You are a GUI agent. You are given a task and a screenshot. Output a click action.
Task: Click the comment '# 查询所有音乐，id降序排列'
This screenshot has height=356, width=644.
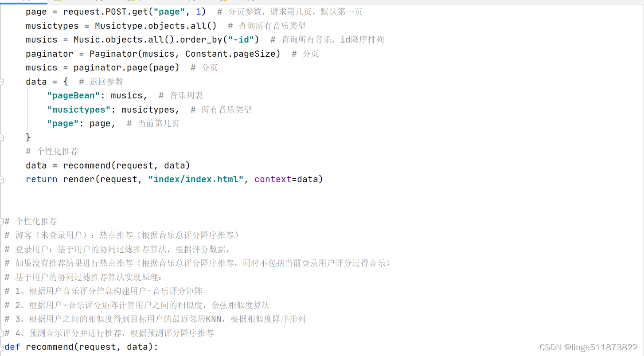point(327,39)
